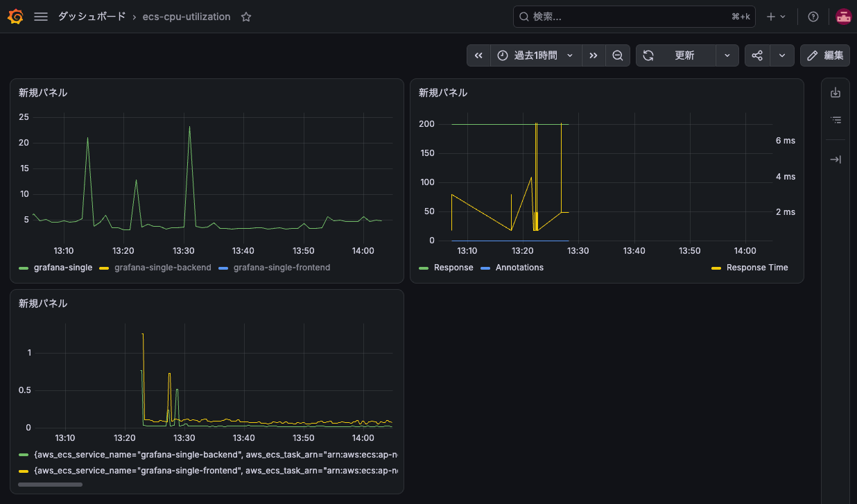Click the '200' axis label in response panel

click(x=426, y=124)
